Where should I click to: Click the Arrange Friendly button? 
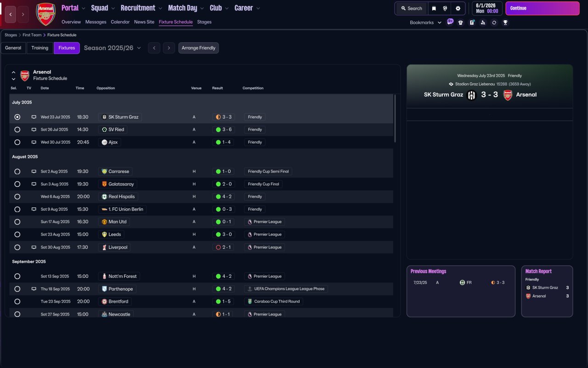point(198,48)
